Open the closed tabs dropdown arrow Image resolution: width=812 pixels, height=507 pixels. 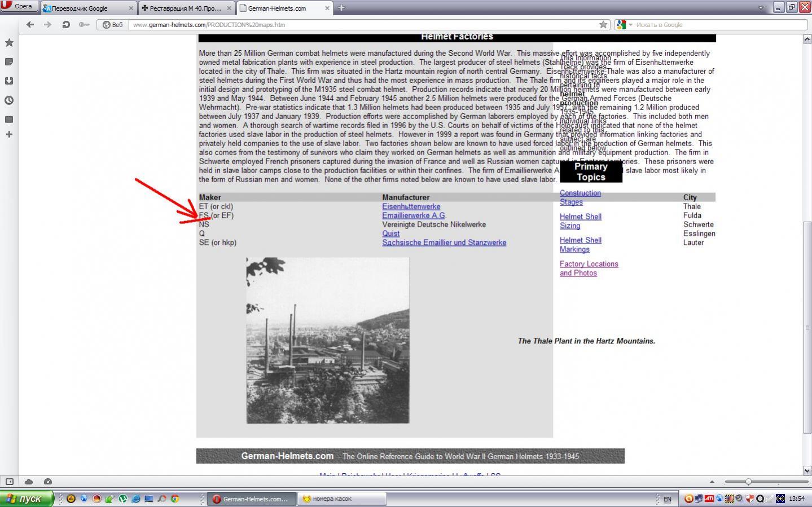pyautogui.click(x=761, y=8)
